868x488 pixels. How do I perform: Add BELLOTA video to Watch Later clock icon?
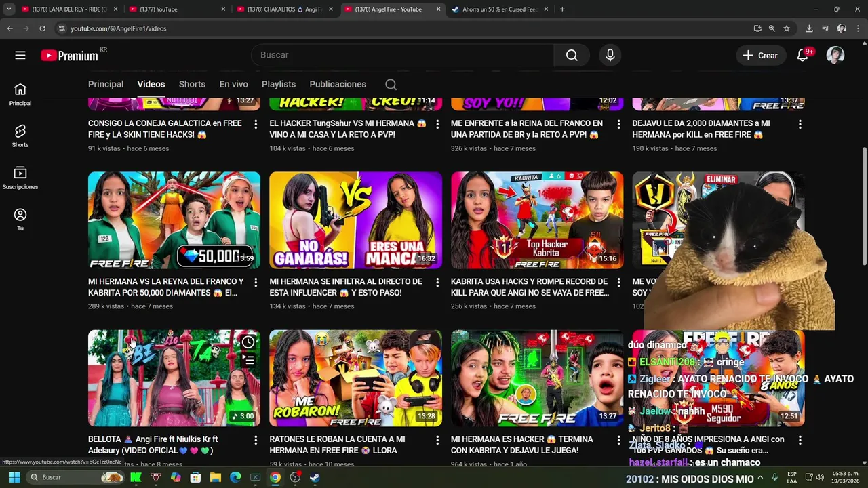click(248, 342)
